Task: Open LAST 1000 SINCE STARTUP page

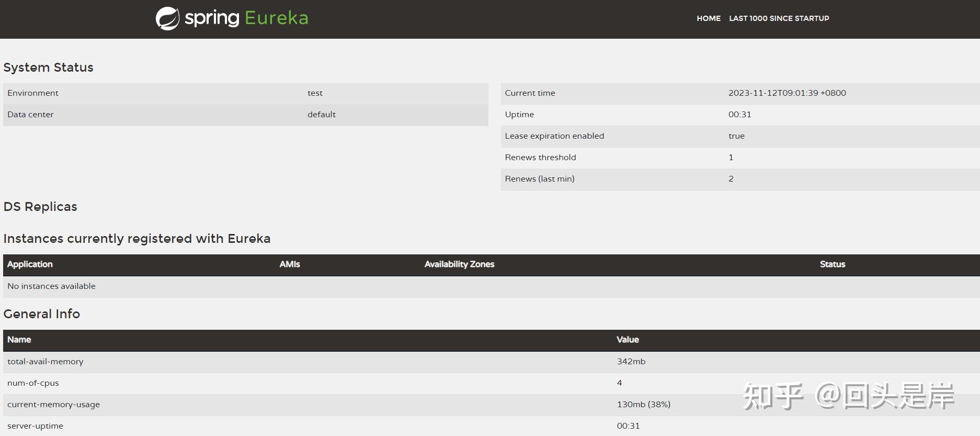Action: 779,18
